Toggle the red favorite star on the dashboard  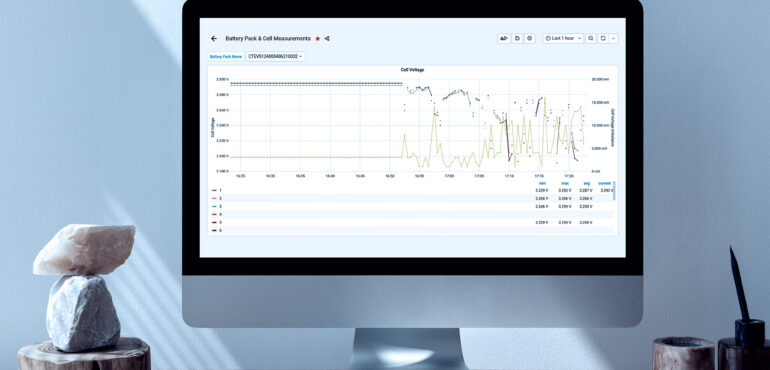[x=318, y=38]
